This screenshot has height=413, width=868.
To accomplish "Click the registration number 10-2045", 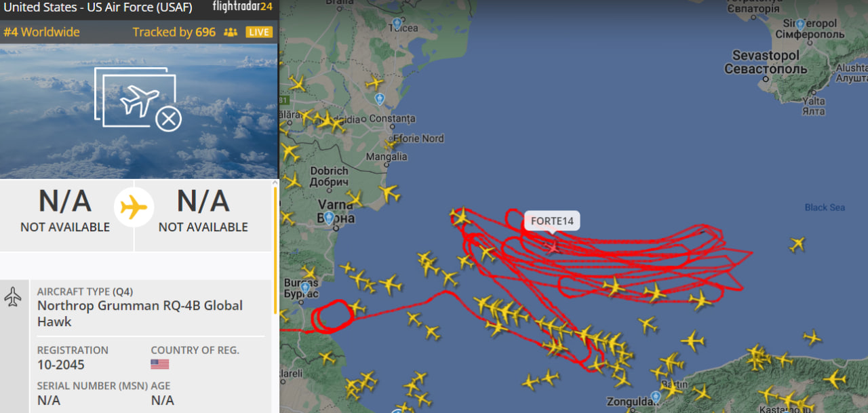I will pyautogui.click(x=61, y=365).
